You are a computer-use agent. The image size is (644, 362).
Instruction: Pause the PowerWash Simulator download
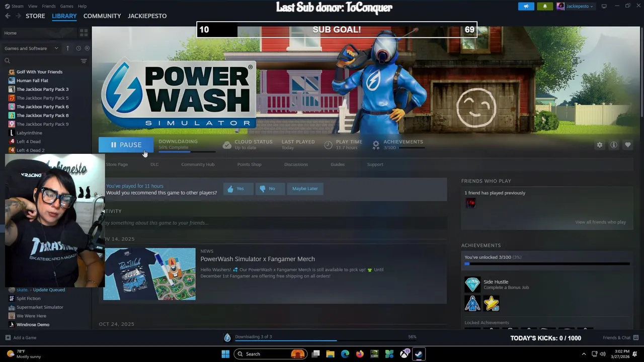point(126,145)
